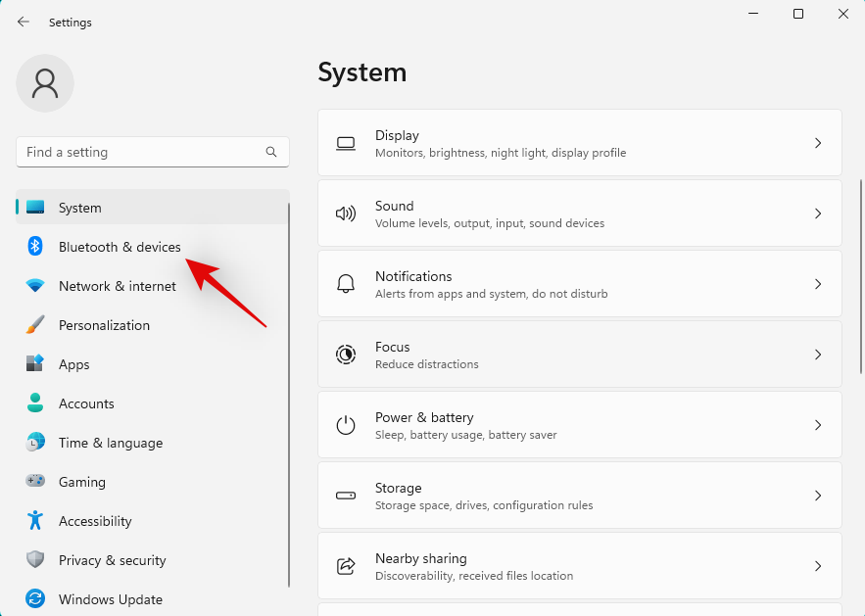Click the Find a setting search box
The height and width of the screenshot is (616, 865).
point(152,152)
